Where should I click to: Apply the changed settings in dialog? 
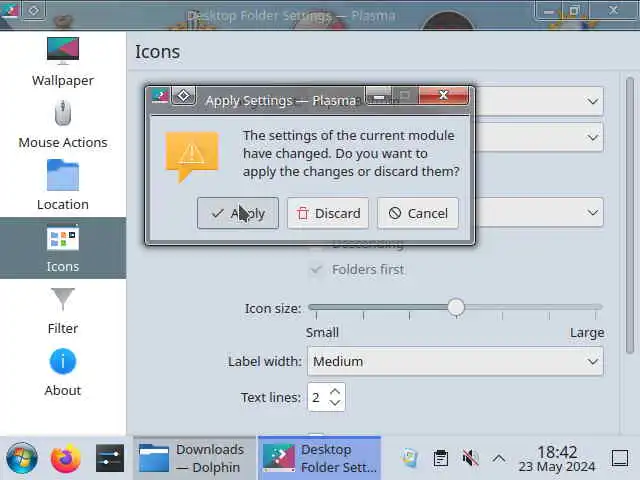pyautogui.click(x=238, y=213)
